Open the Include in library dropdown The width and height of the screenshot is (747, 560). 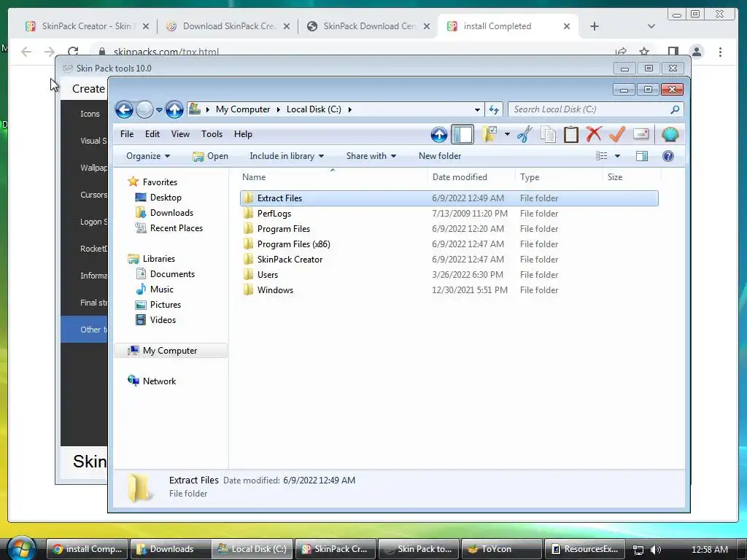point(287,156)
